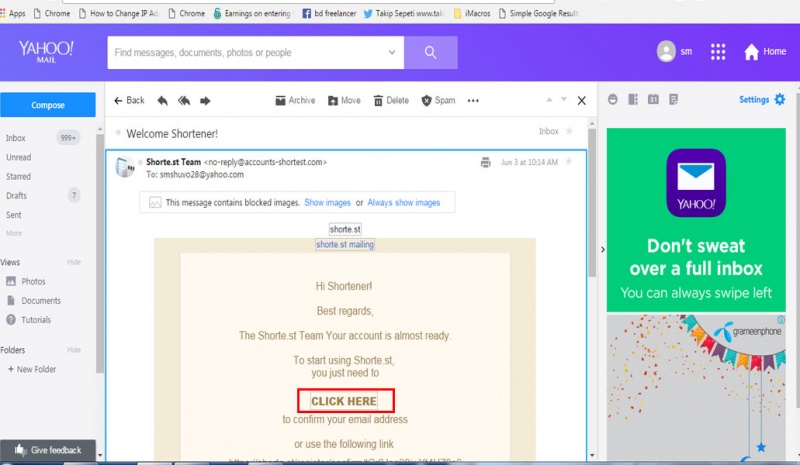
Task: Open the iMacros bookmark folder
Action: (x=472, y=13)
